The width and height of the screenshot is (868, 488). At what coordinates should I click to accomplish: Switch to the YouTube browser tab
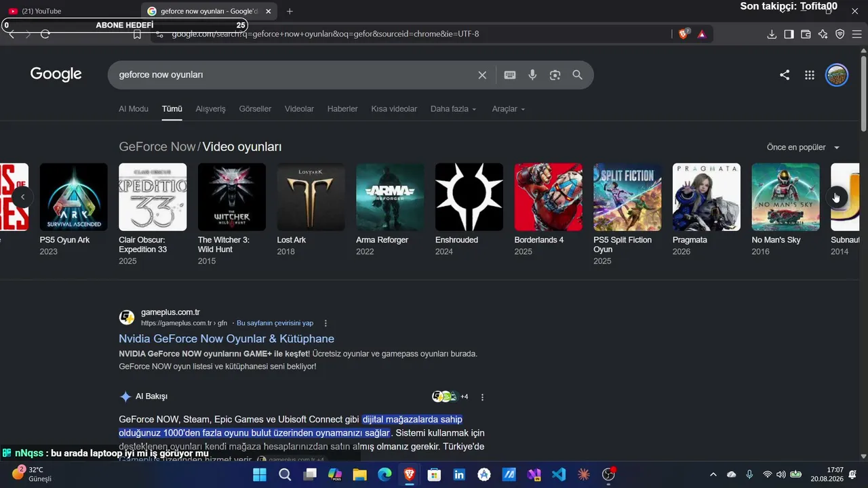point(71,12)
